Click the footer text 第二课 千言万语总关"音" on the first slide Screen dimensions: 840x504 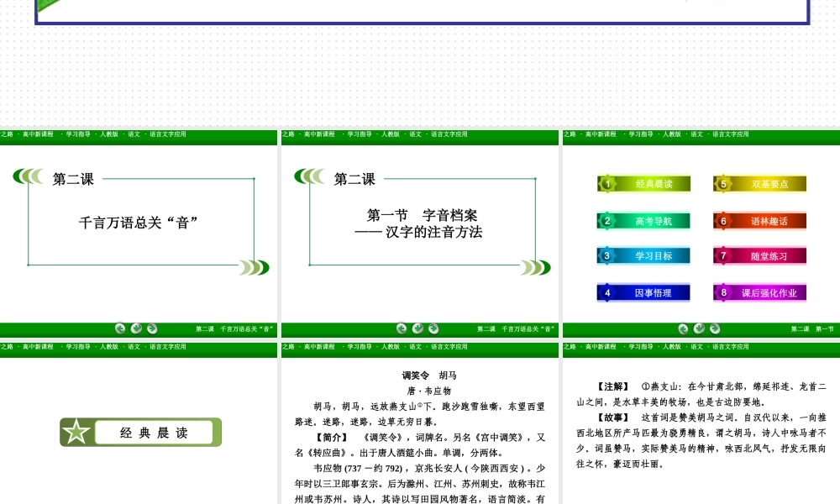(234, 328)
